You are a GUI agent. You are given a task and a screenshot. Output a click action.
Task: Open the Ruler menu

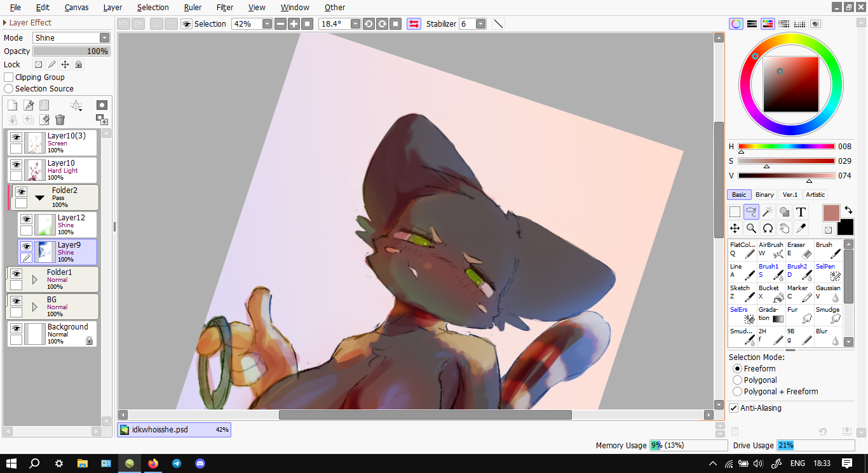pos(193,8)
